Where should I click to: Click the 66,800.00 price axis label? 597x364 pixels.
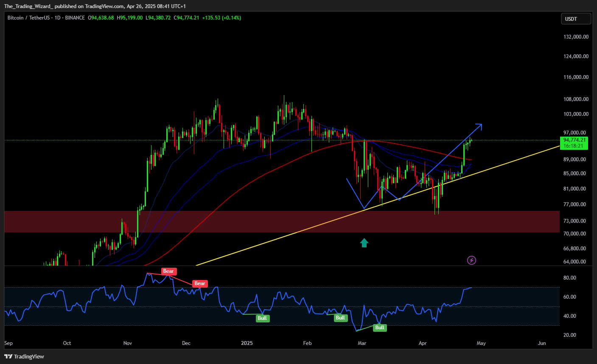pos(575,249)
